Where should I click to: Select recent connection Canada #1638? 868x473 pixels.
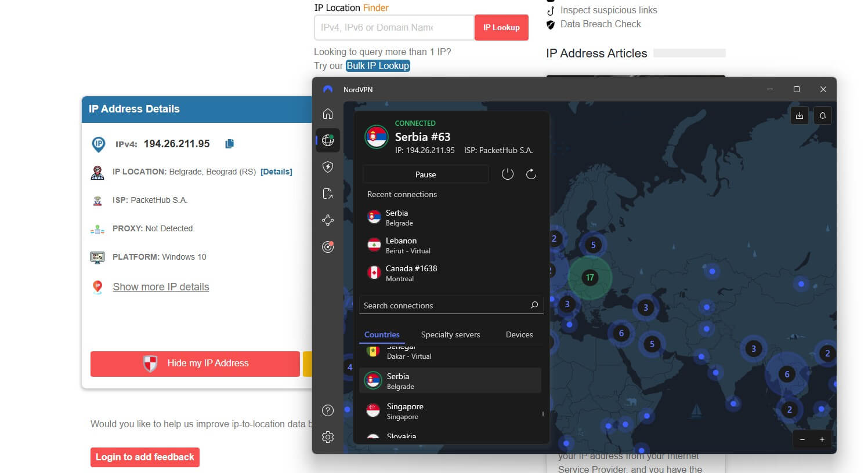[450, 273]
